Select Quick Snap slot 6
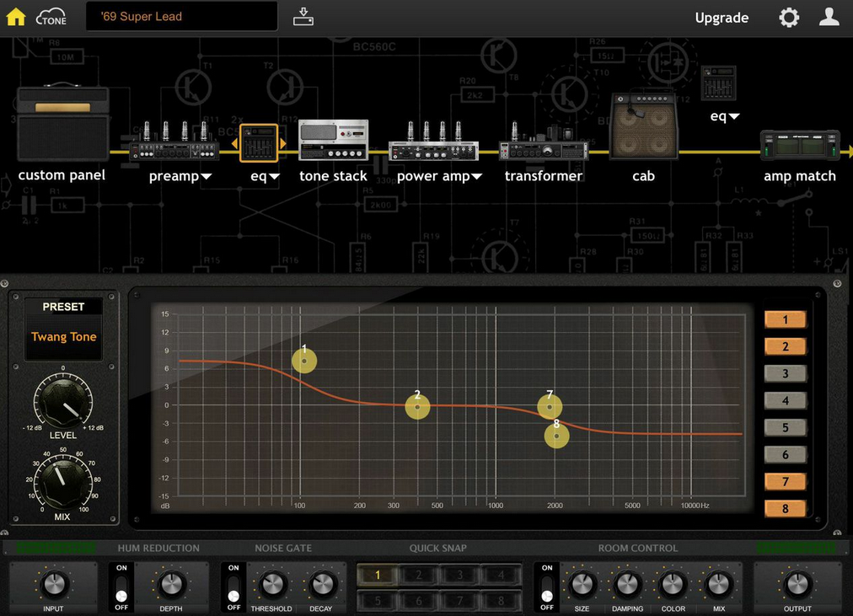This screenshot has width=853, height=616. [419, 601]
